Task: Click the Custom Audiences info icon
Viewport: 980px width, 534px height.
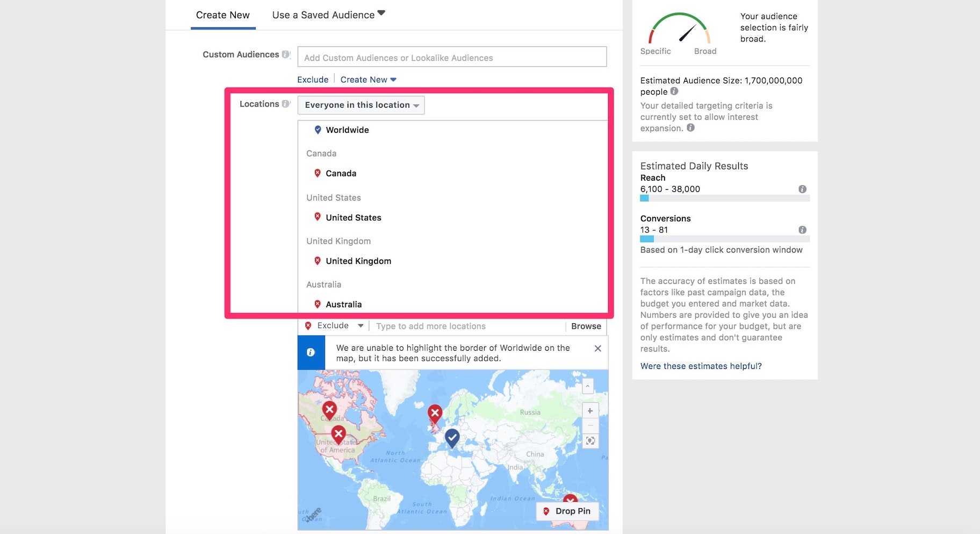Action: click(285, 54)
